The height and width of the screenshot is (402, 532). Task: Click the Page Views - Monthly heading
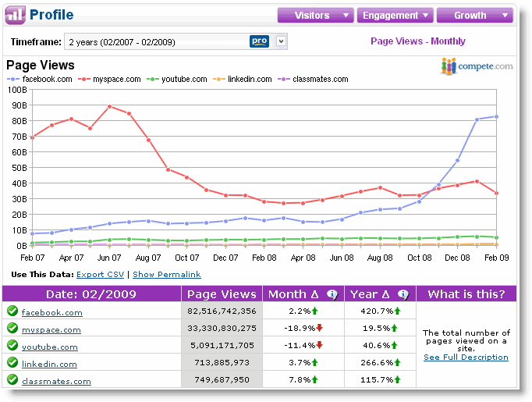pos(417,41)
